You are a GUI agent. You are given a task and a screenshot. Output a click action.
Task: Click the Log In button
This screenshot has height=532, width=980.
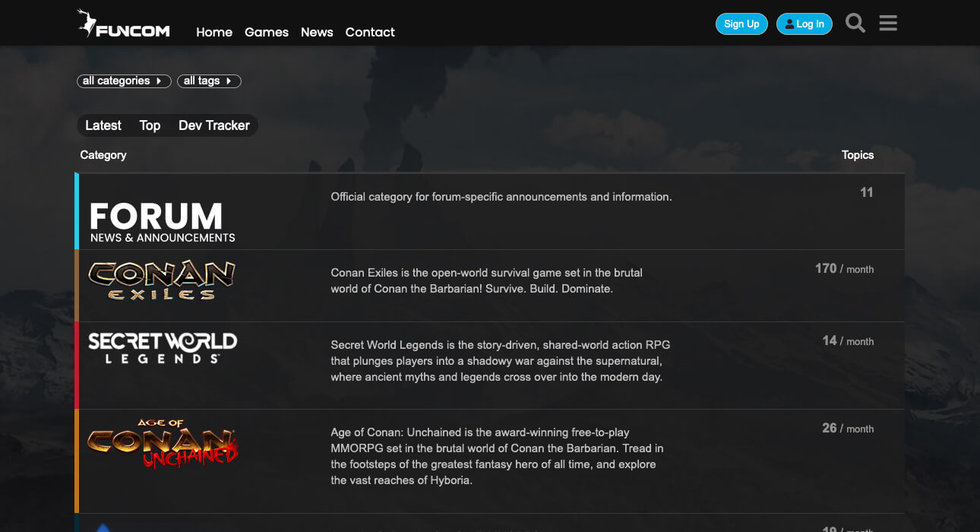click(805, 24)
